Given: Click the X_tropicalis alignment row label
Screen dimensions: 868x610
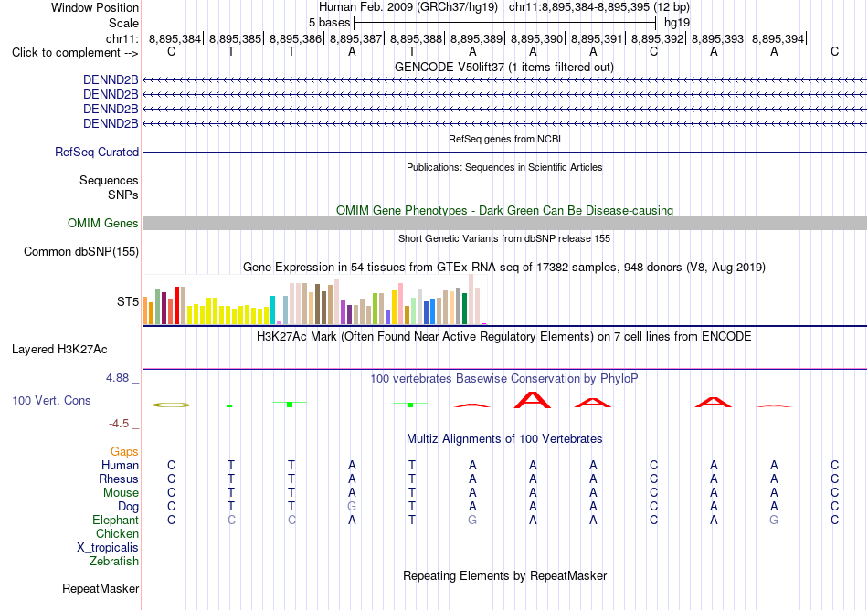Looking at the screenshot, I should (x=108, y=548).
